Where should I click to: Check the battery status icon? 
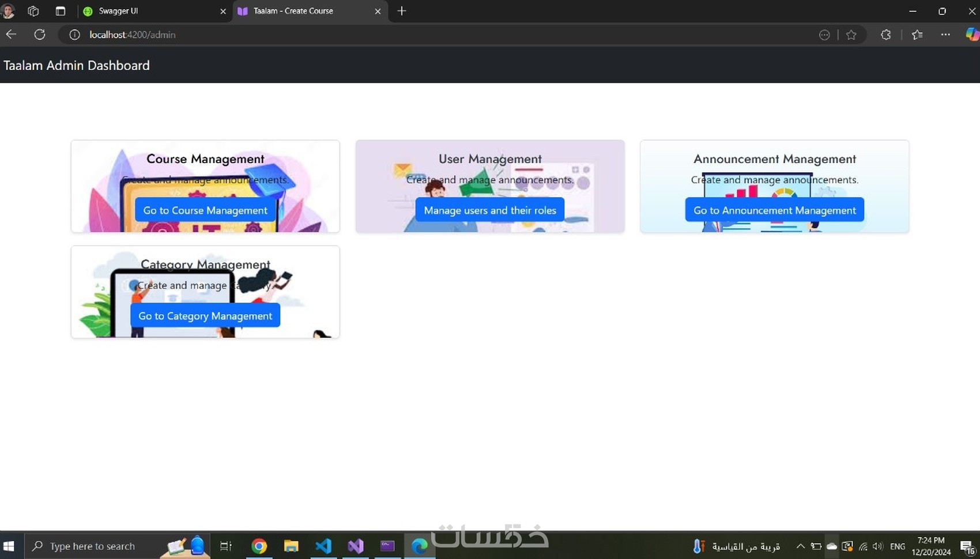[x=816, y=546]
